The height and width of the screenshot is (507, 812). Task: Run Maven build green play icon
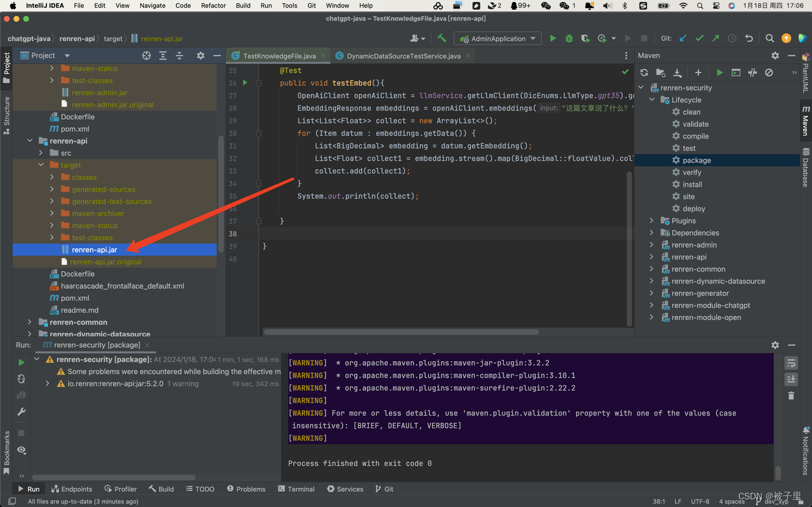[719, 72]
